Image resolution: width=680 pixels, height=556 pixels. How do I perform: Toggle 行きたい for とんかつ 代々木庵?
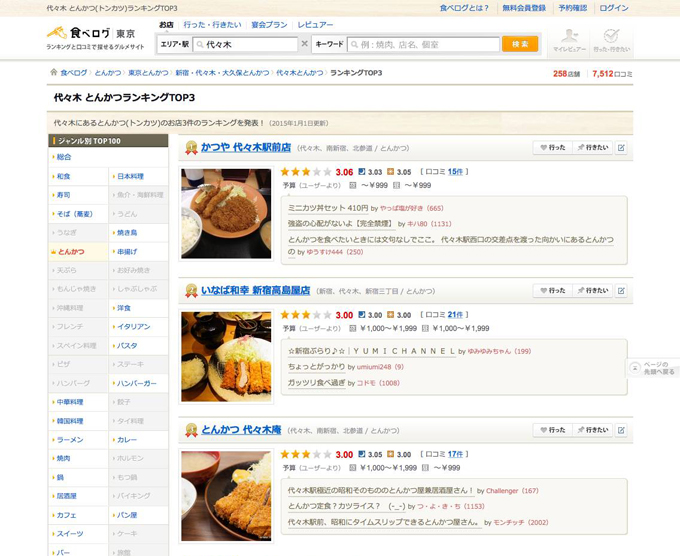click(592, 430)
